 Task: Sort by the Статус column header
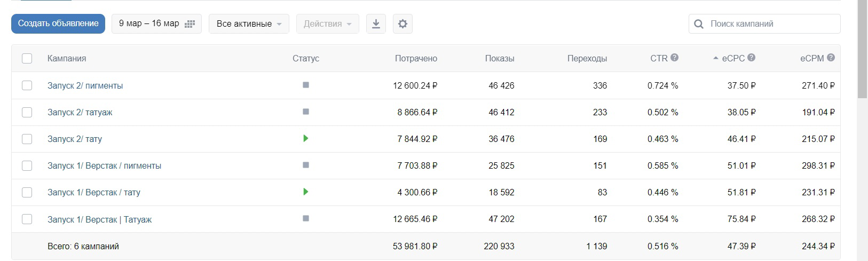(x=306, y=58)
